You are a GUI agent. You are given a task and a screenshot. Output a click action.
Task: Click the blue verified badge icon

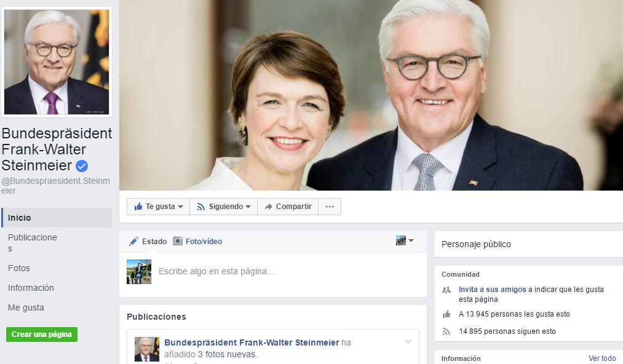82,166
